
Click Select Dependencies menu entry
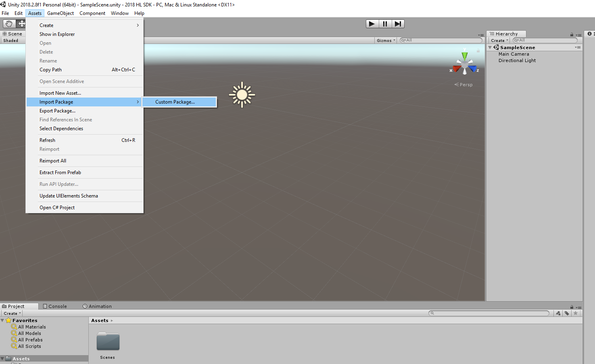coord(85,129)
